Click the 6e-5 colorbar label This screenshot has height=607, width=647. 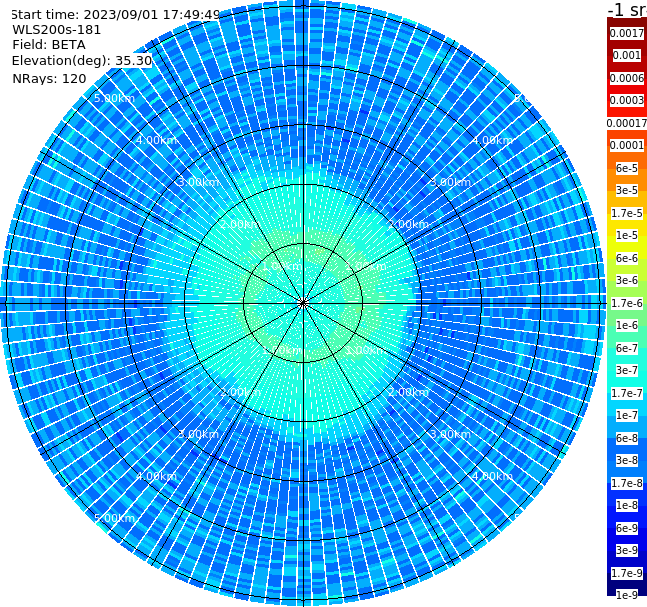(x=627, y=168)
